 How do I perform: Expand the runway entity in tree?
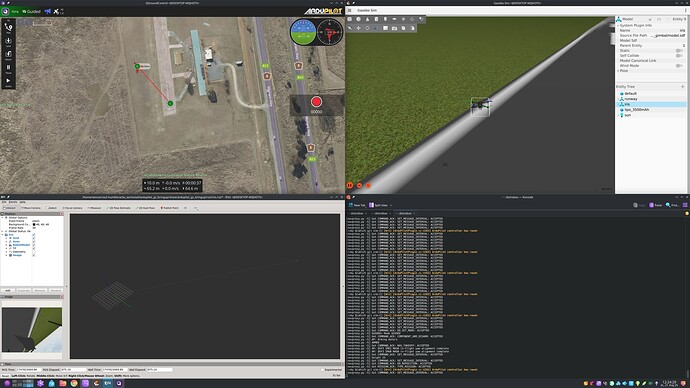point(618,99)
